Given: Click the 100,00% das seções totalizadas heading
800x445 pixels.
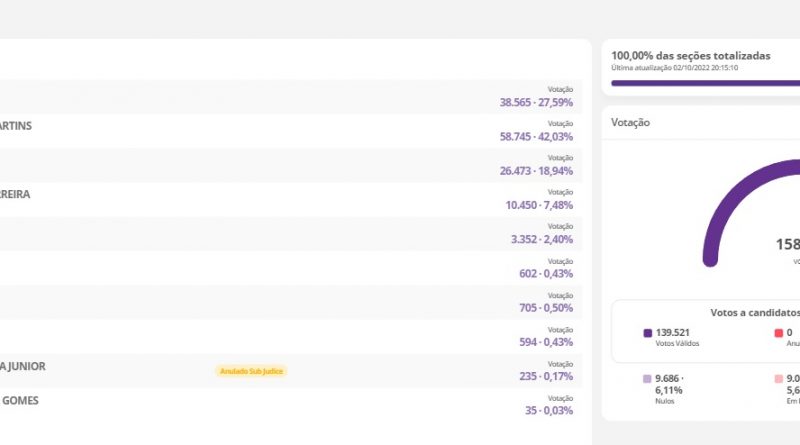Looking at the screenshot, I should [690, 55].
